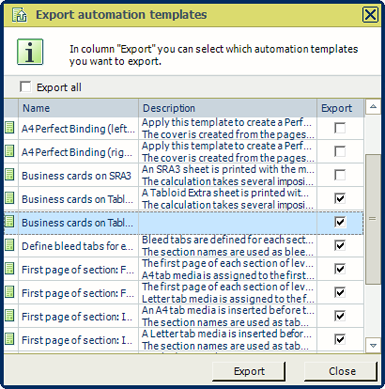Click the export icon in the dialog title bar

pyautogui.click(x=19, y=15)
